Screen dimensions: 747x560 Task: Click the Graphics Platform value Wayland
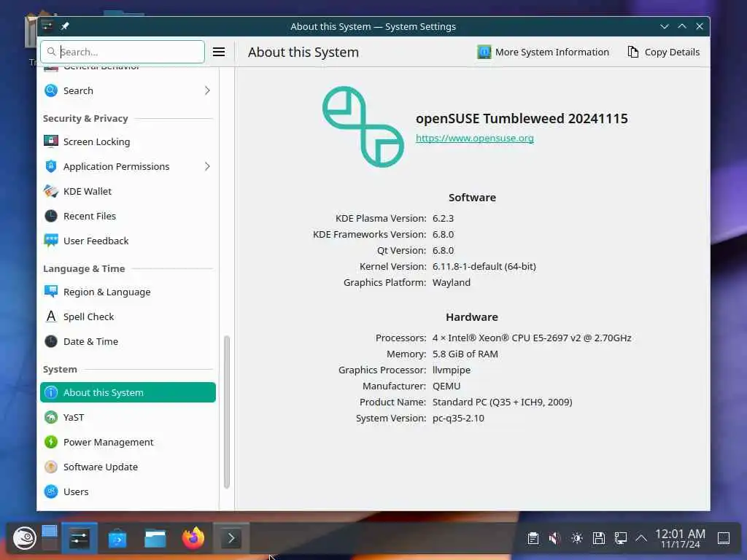pos(451,282)
